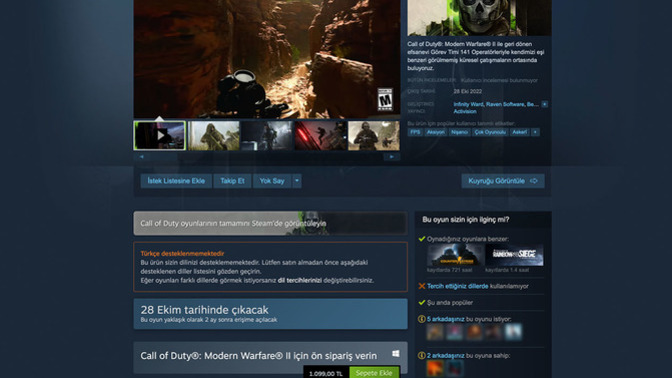Screen dimensions: 672x378
Task: Click the Nişancı tag
Action: click(x=459, y=132)
